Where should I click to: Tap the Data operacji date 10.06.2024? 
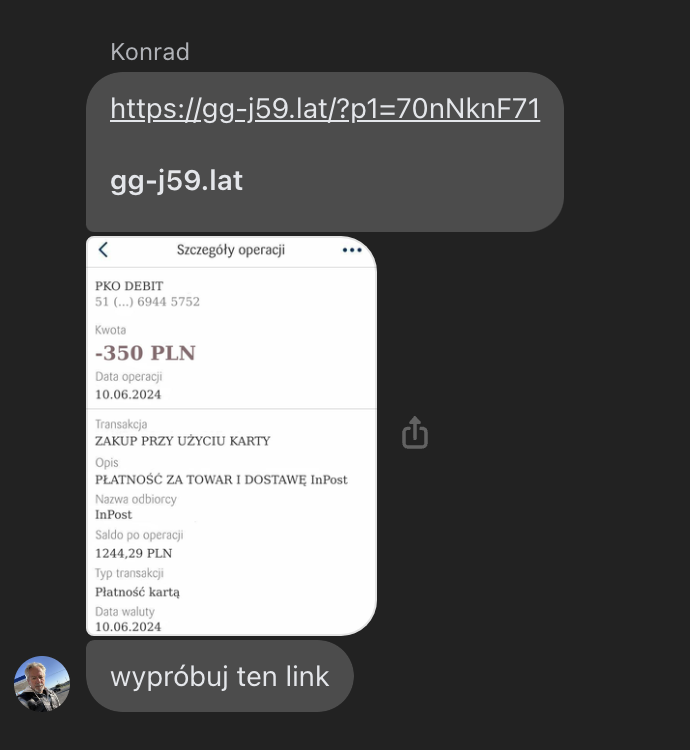point(128,395)
